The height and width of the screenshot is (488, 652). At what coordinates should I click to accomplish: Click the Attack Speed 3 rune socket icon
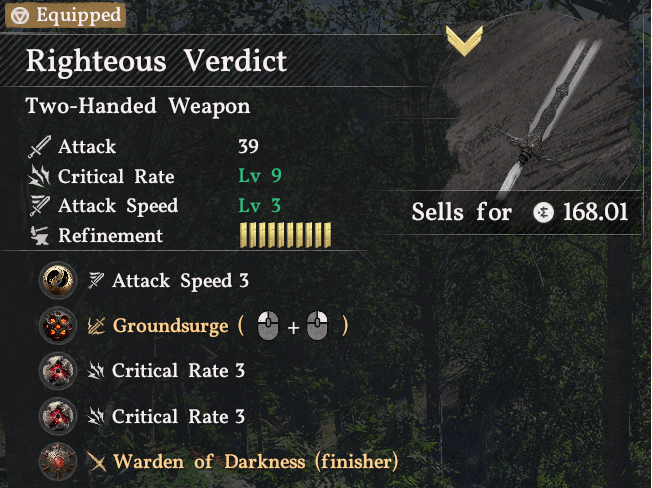click(x=58, y=280)
